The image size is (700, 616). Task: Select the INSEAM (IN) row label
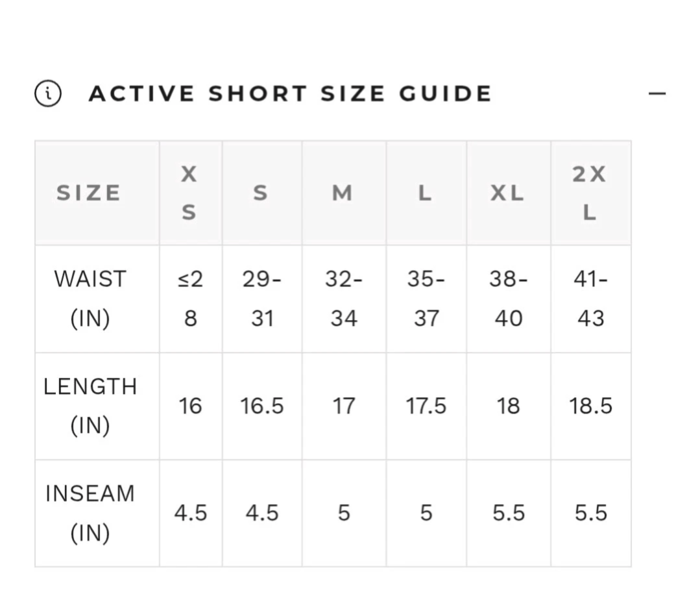(97, 513)
